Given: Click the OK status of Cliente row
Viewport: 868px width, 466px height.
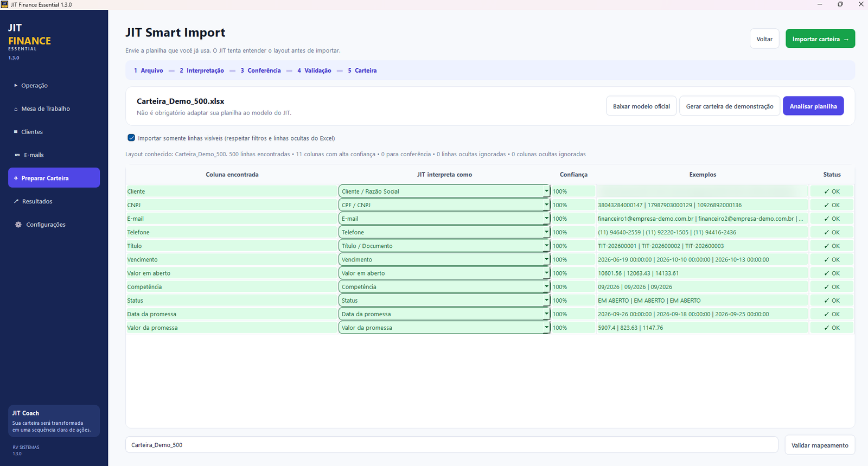Looking at the screenshot, I should [832, 191].
